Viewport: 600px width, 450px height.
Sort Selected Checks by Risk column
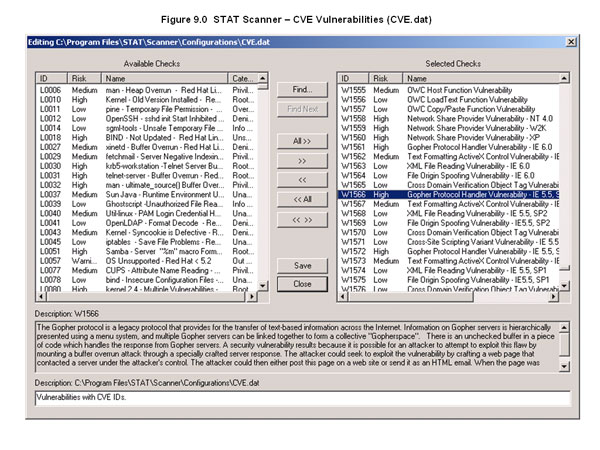tap(386, 78)
